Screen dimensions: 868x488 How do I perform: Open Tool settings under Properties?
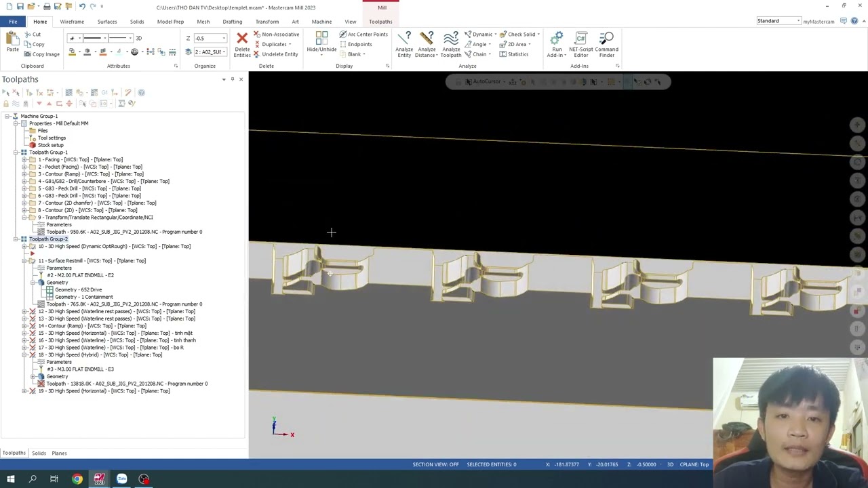(x=52, y=138)
